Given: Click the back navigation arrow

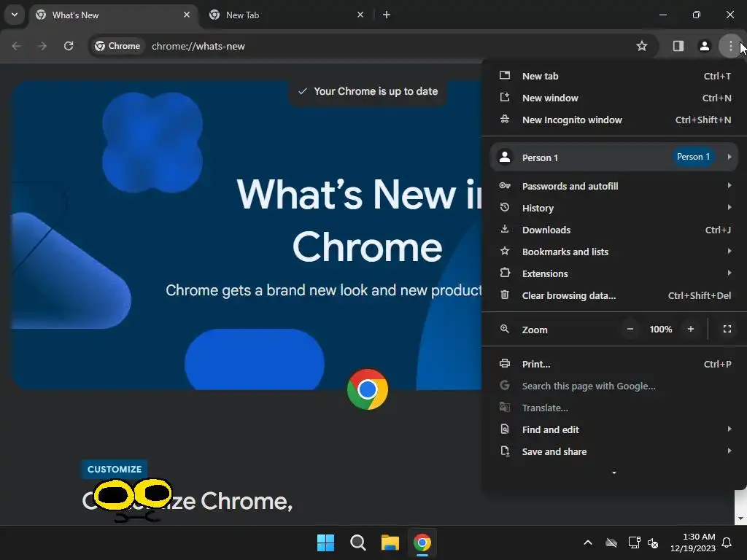Looking at the screenshot, I should tap(16, 46).
